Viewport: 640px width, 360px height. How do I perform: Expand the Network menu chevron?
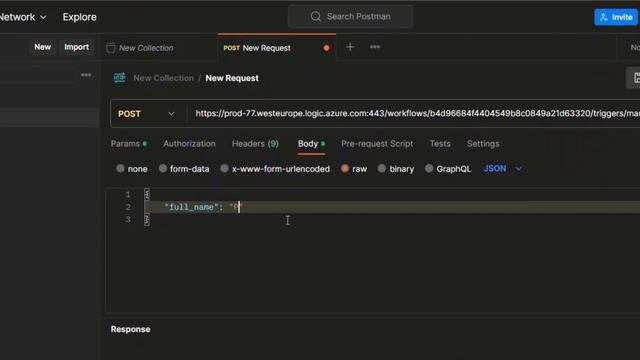coord(43,17)
